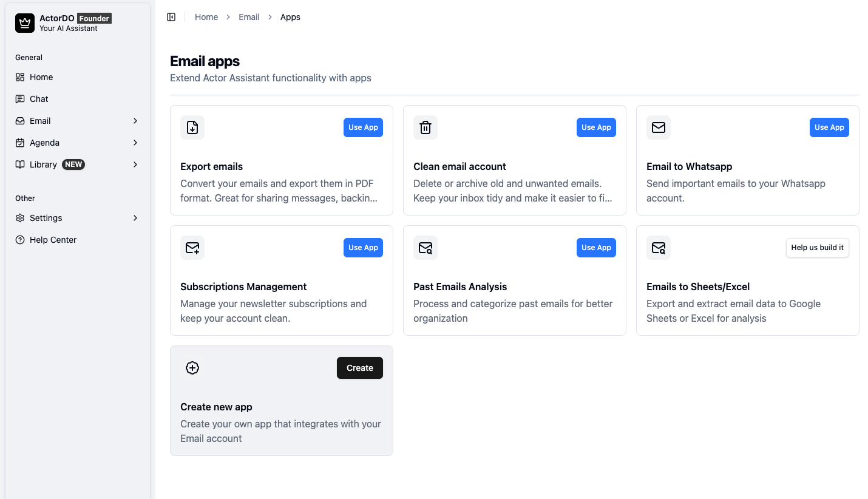Open Email from the breadcrumb trail
Image resolution: width=868 pixels, height=499 pixels.
pyautogui.click(x=249, y=17)
